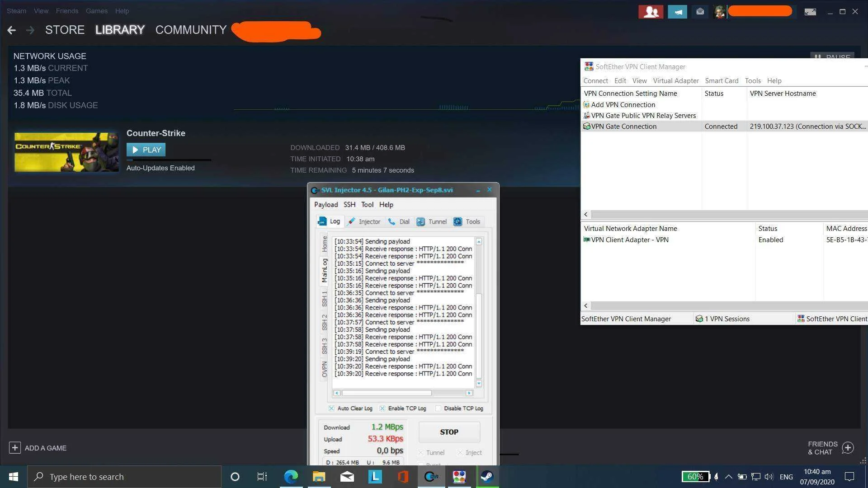This screenshot has height=488, width=868.
Task: Switch to the Tools tab in SVL Injector
Action: pos(467,221)
